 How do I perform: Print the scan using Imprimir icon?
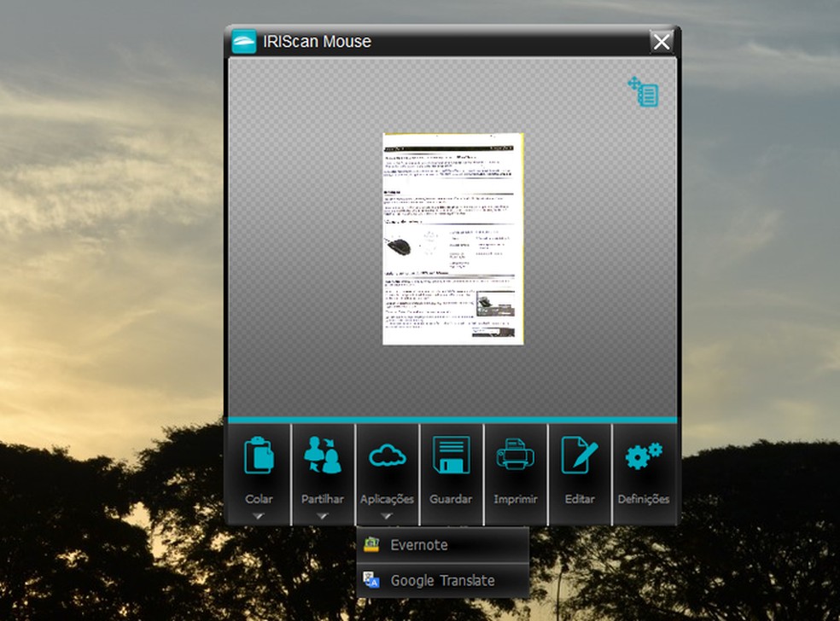pyautogui.click(x=515, y=455)
